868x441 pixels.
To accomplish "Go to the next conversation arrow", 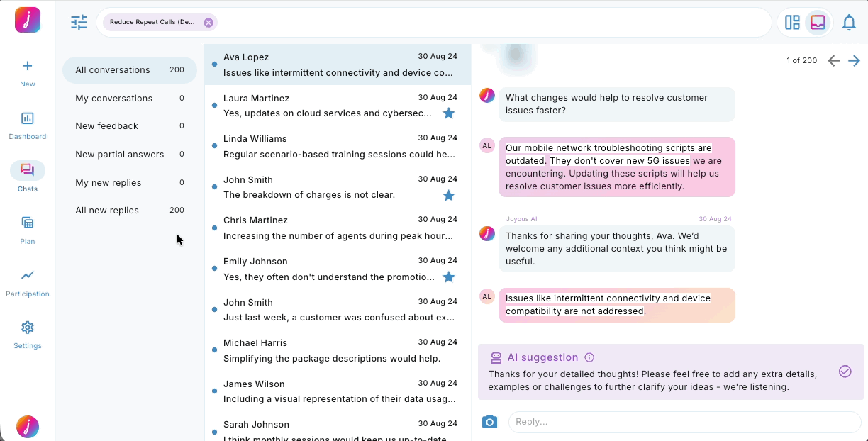I will click(x=854, y=60).
